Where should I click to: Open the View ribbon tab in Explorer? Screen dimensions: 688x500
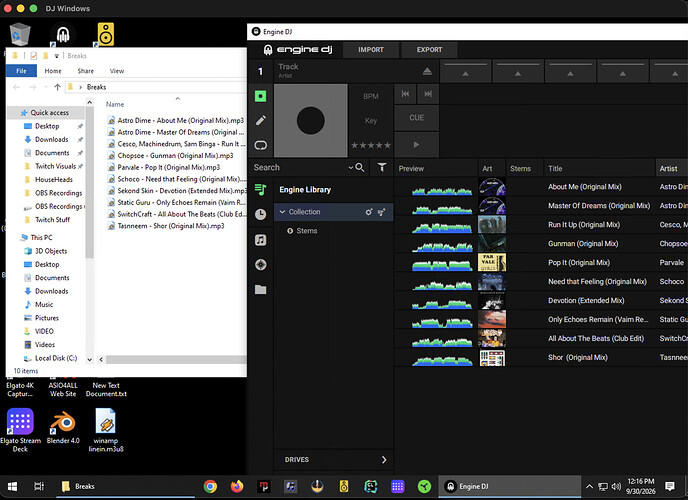point(117,71)
